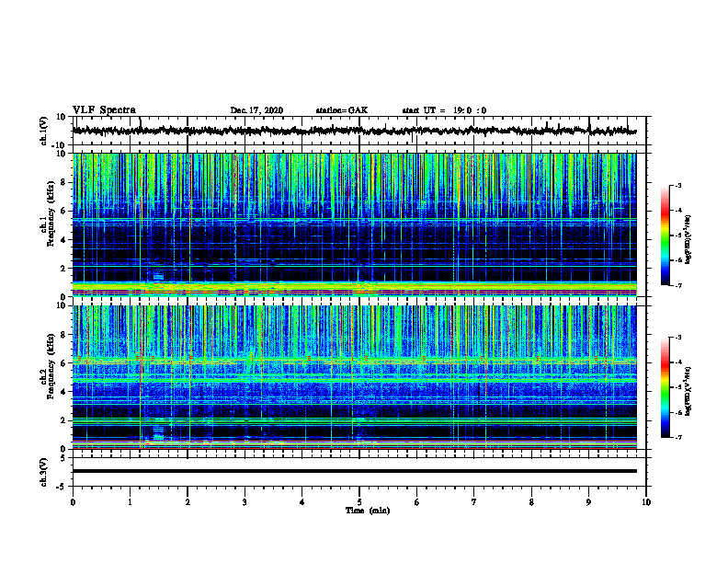The height and width of the screenshot is (563, 728).
Task: Click the ch.3 flat black voltage trace
Action: (354, 471)
